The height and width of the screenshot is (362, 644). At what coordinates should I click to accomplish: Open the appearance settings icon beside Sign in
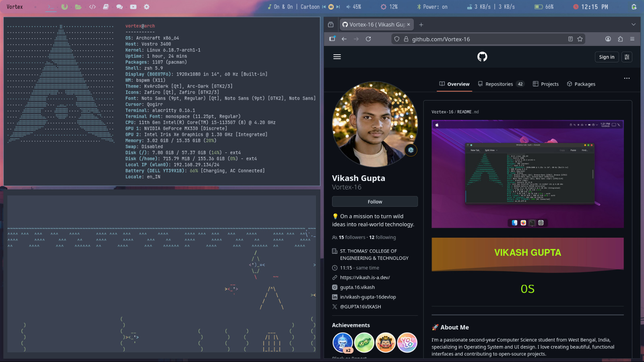coord(627,57)
